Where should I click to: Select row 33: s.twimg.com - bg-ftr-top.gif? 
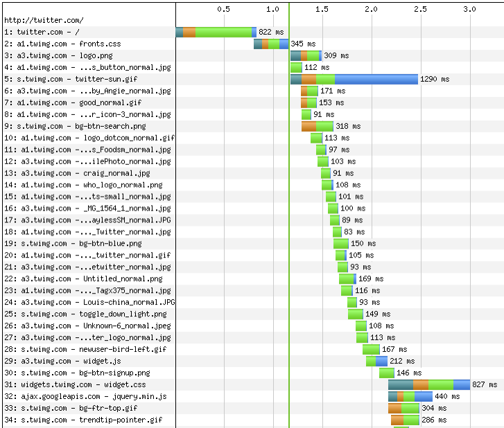tap(71, 408)
